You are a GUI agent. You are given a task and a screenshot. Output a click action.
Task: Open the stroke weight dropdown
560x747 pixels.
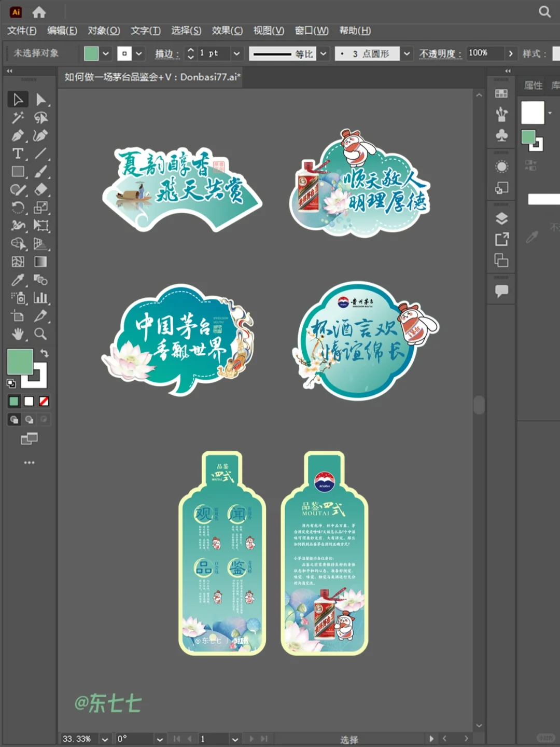236,53
